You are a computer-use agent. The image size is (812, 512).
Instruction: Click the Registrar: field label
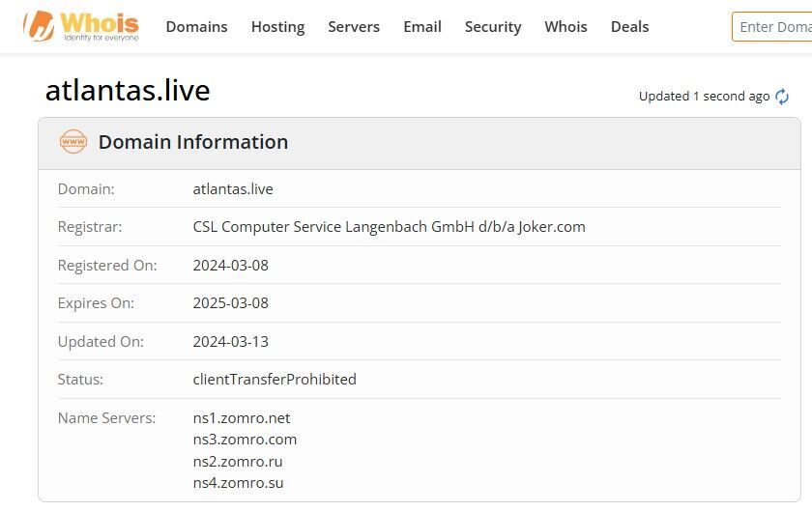tap(90, 227)
